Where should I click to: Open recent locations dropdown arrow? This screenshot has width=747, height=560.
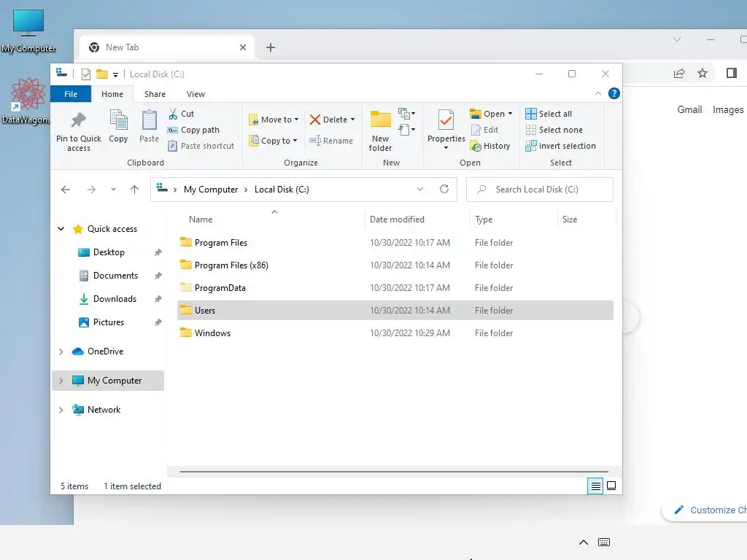[113, 190]
